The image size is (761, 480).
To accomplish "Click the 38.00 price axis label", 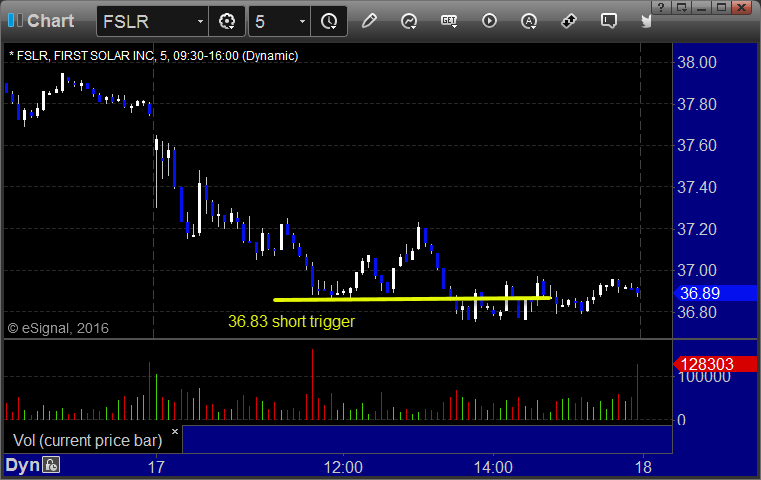I will 696,62.
